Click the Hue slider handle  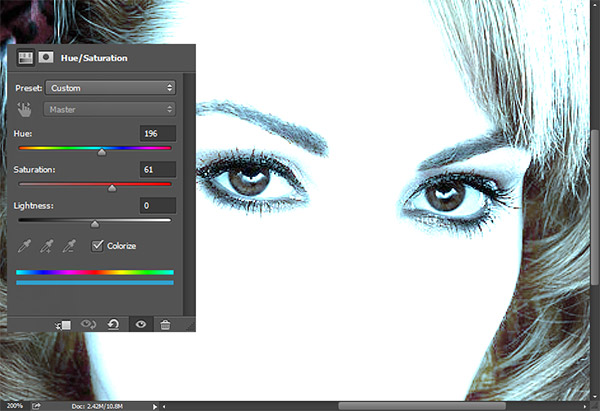pos(102,153)
